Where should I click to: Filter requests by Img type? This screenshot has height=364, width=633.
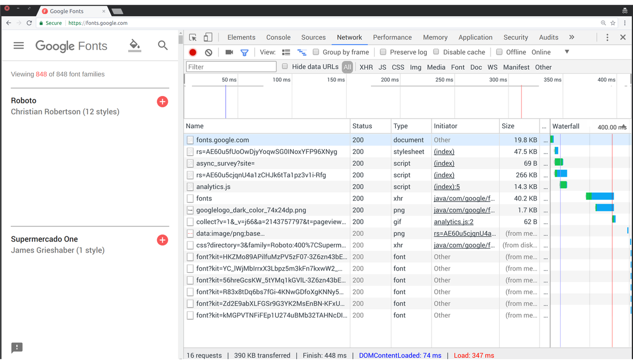pyautogui.click(x=416, y=67)
